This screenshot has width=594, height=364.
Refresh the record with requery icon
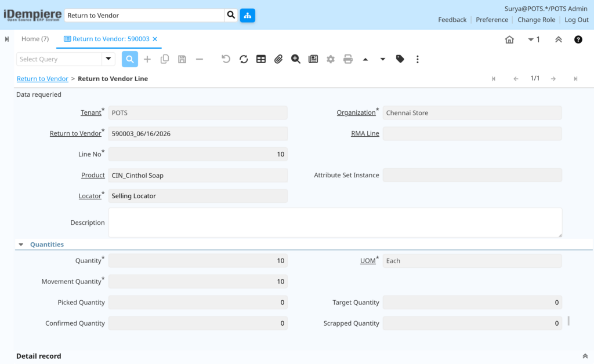coord(244,59)
